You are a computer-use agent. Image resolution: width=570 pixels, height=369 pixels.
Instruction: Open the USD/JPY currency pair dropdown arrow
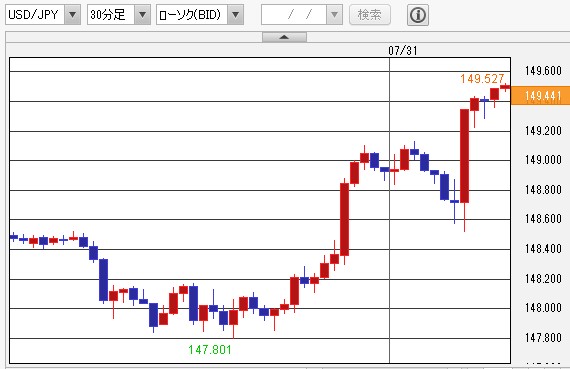72,15
